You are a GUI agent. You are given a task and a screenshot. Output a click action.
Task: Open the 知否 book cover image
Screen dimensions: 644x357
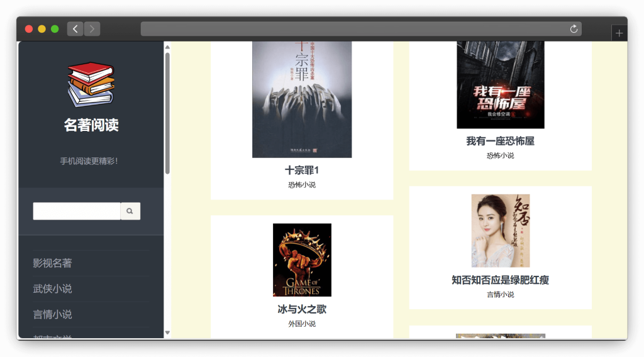click(501, 230)
